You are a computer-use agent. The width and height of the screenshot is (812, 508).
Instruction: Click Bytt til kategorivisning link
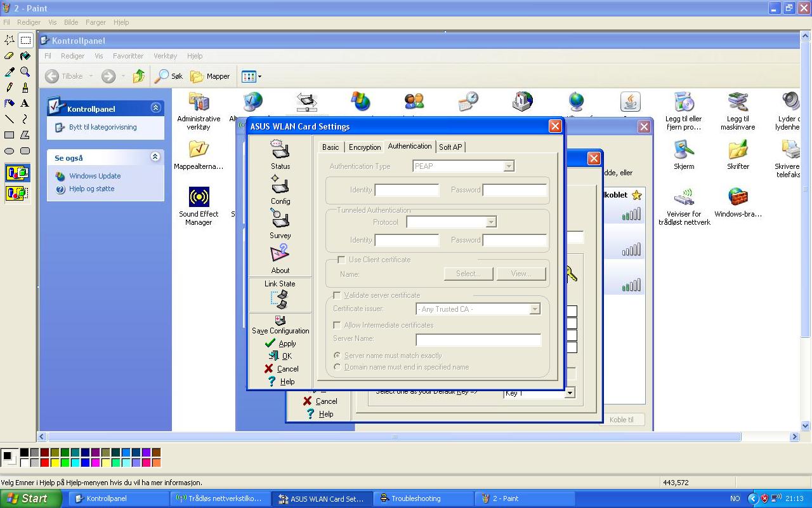coord(103,127)
